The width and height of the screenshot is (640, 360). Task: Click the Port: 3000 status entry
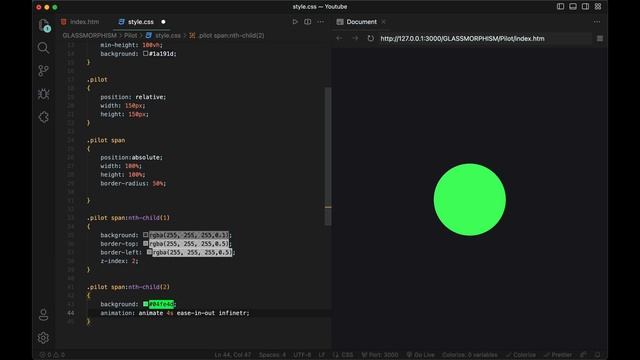(x=380, y=355)
